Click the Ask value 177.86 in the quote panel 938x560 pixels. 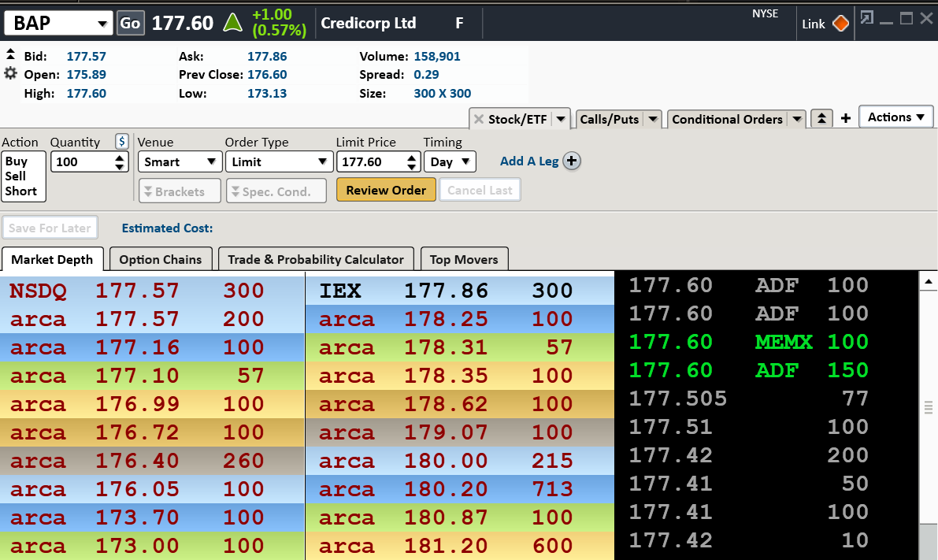tap(267, 56)
